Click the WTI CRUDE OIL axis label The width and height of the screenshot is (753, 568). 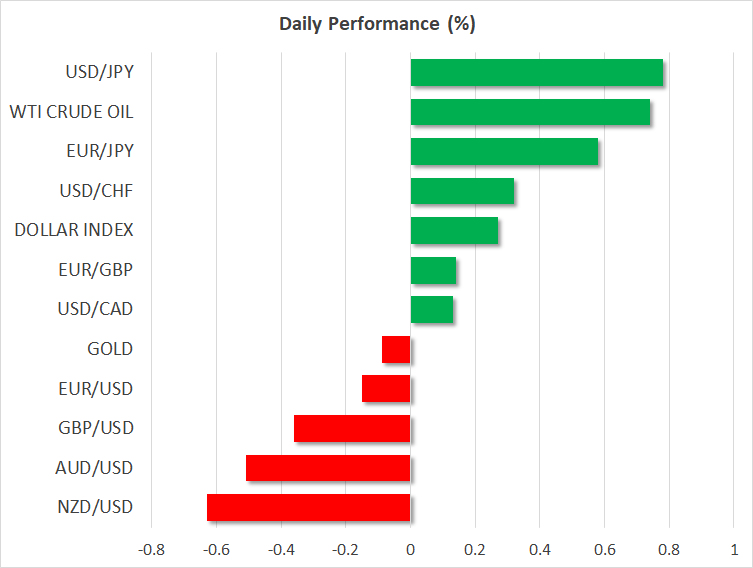(70, 112)
